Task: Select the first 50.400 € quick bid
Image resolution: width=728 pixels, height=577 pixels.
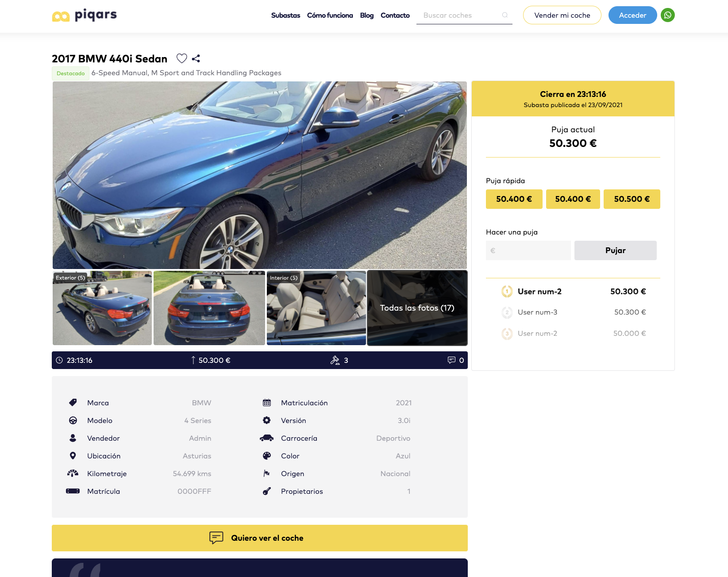Action: [514, 199]
